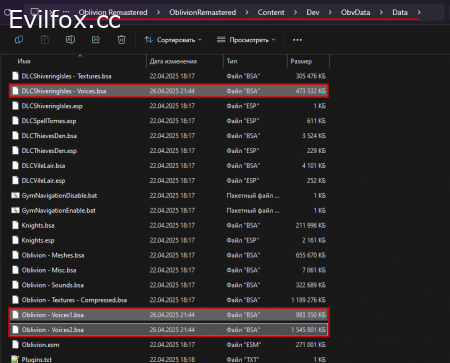Expand the chevron after Content breadcrumb
The image size is (450, 363).
click(x=295, y=12)
